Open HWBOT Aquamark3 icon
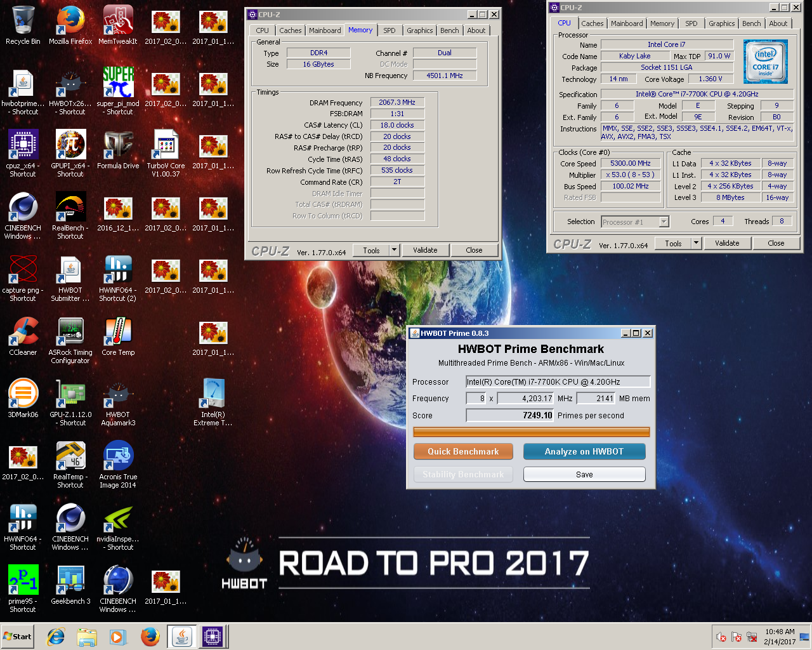Viewport: 812px width, 650px height. [x=118, y=402]
